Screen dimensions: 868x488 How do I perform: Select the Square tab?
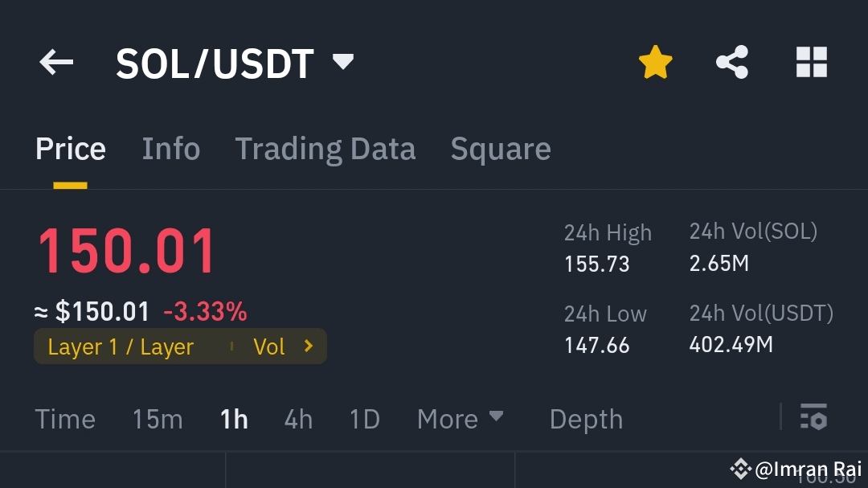(x=500, y=148)
